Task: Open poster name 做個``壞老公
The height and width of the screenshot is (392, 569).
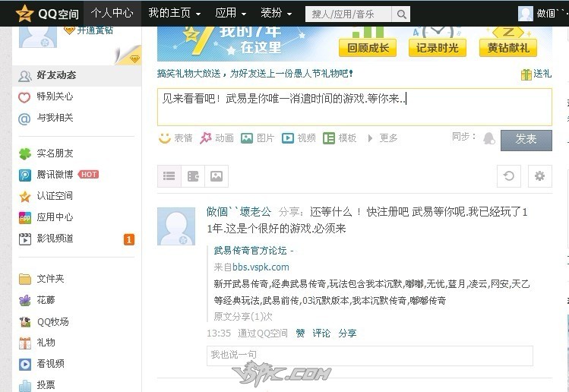Action: point(239,212)
